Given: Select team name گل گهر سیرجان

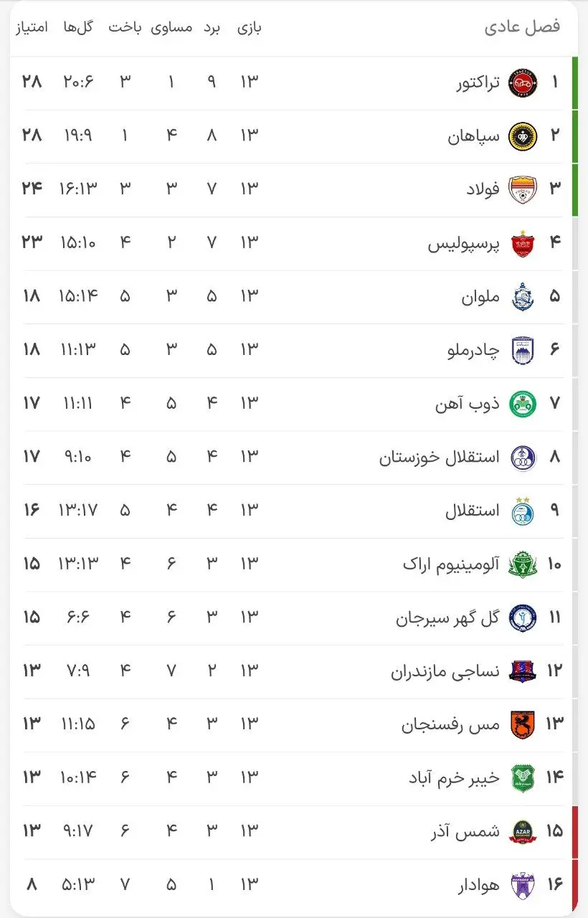Looking at the screenshot, I should click(x=447, y=617).
